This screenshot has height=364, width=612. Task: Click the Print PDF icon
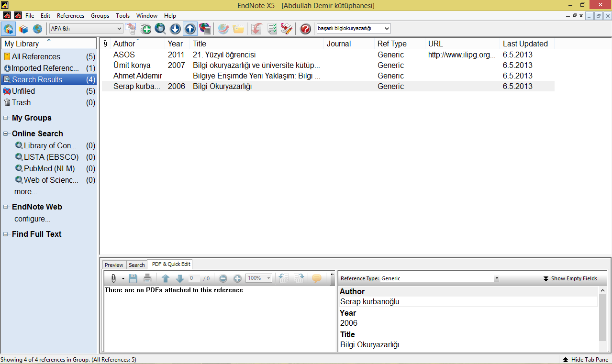tap(147, 278)
